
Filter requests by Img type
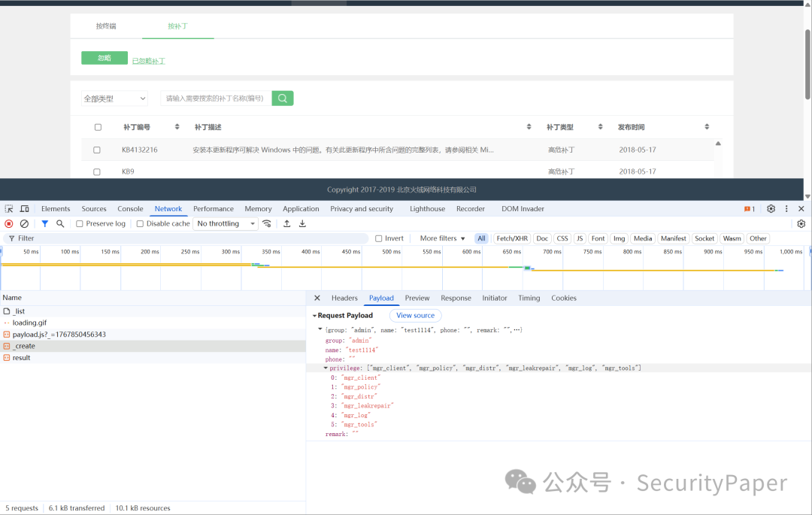coord(620,238)
